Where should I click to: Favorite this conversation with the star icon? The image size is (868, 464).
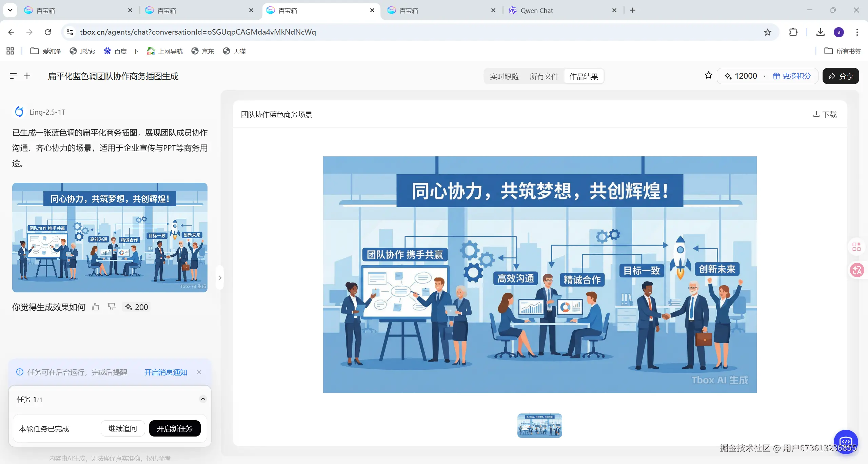click(x=709, y=76)
